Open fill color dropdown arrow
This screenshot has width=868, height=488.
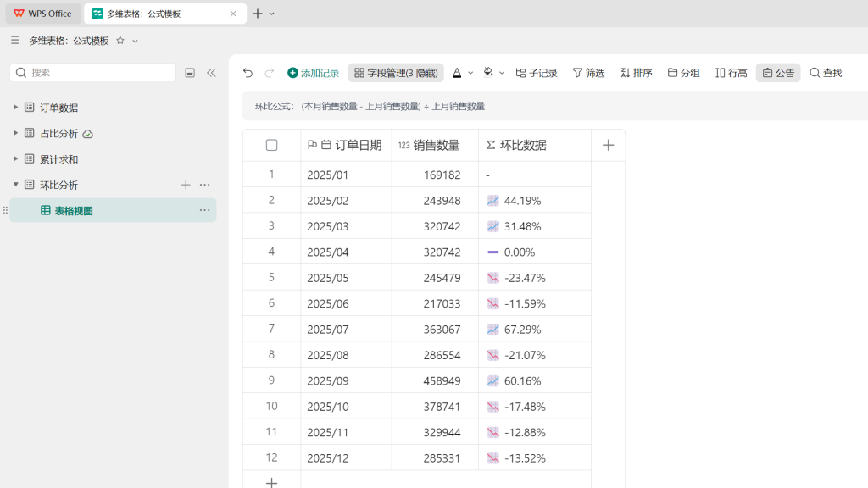click(x=502, y=73)
